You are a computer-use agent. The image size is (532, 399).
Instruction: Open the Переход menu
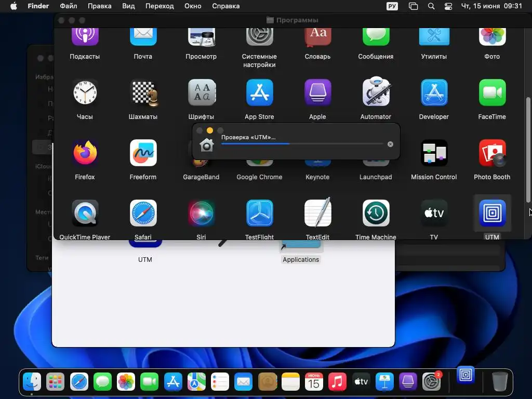click(x=159, y=6)
